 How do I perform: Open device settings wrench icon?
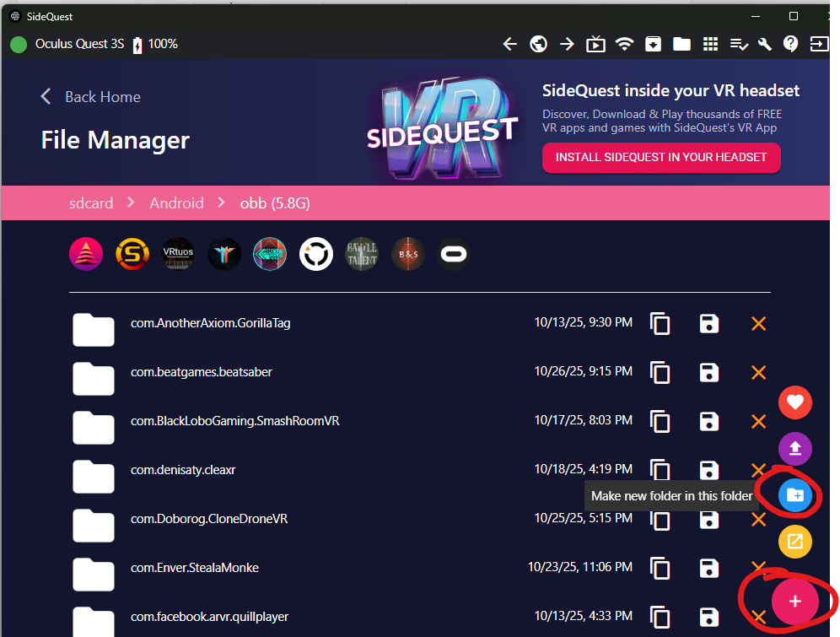(x=765, y=44)
